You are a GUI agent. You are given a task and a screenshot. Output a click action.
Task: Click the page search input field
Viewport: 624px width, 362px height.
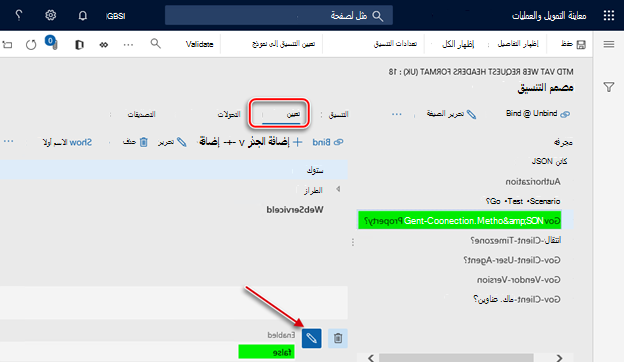pyautogui.click(x=279, y=16)
